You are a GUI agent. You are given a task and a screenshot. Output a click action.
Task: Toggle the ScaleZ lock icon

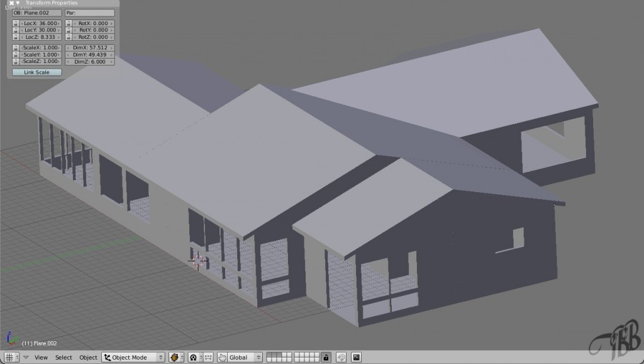click(16, 61)
